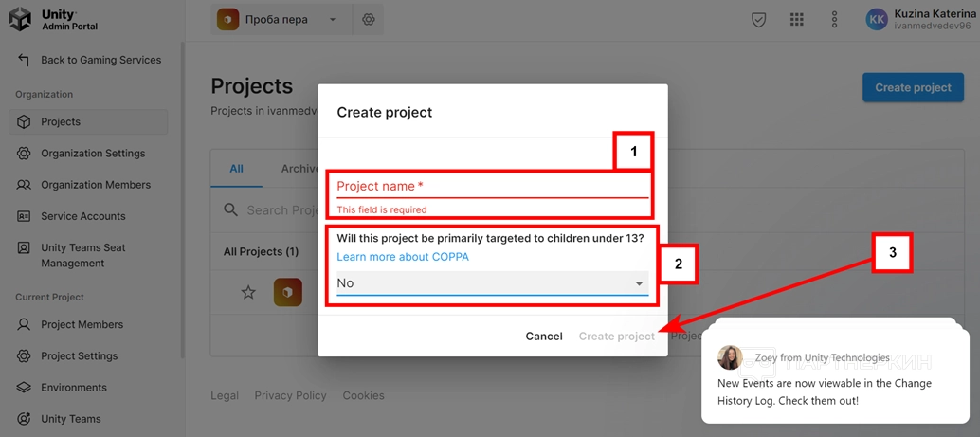
Task: Go Back to Gaming Services
Action: [100, 60]
